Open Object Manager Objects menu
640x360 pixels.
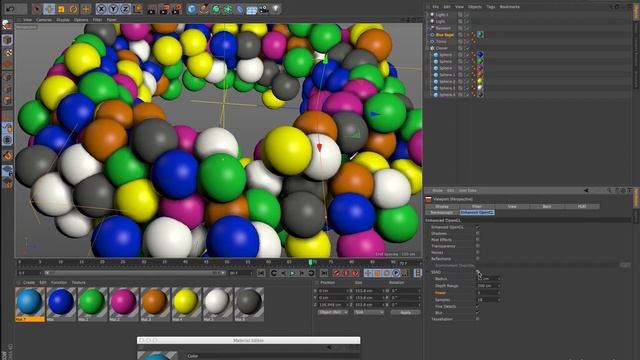point(475,7)
